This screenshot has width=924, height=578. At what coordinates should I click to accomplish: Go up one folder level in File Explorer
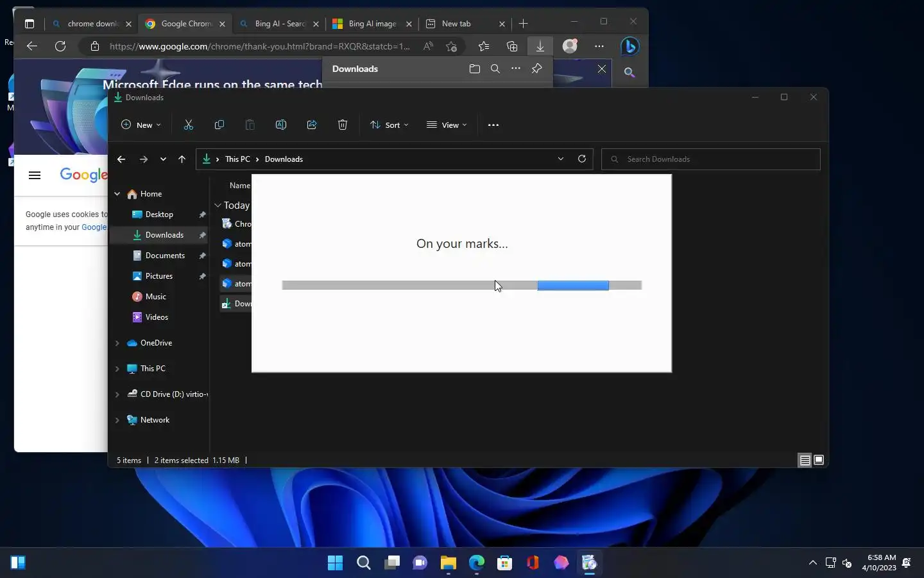coord(182,159)
